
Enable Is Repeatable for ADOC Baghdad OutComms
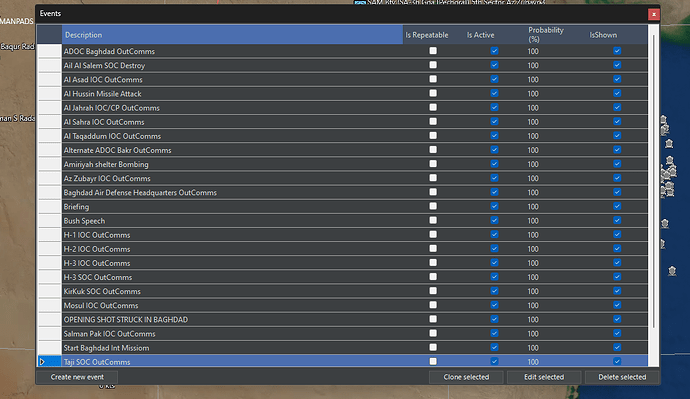433,51
